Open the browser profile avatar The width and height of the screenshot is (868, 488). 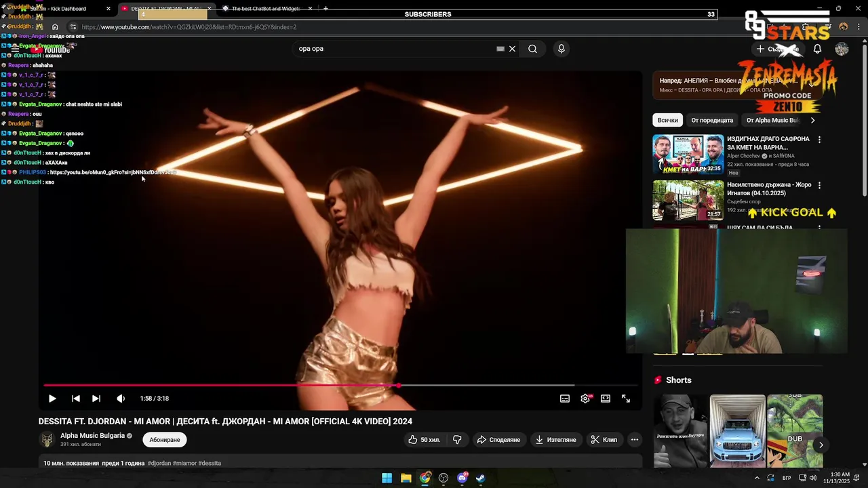click(x=844, y=27)
